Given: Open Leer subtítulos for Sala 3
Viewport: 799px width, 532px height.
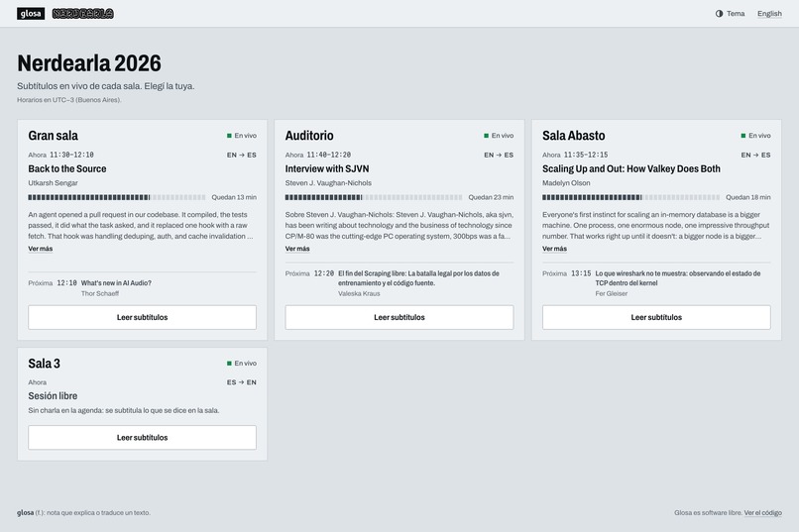Looking at the screenshot, I should (x=142, y=437).
